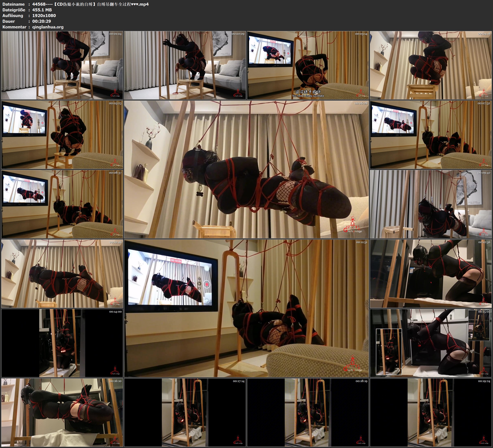Select the frame marked 00:02:09
Image resolution: width=493 pixels, height=448 pixels.
[185, 65]
